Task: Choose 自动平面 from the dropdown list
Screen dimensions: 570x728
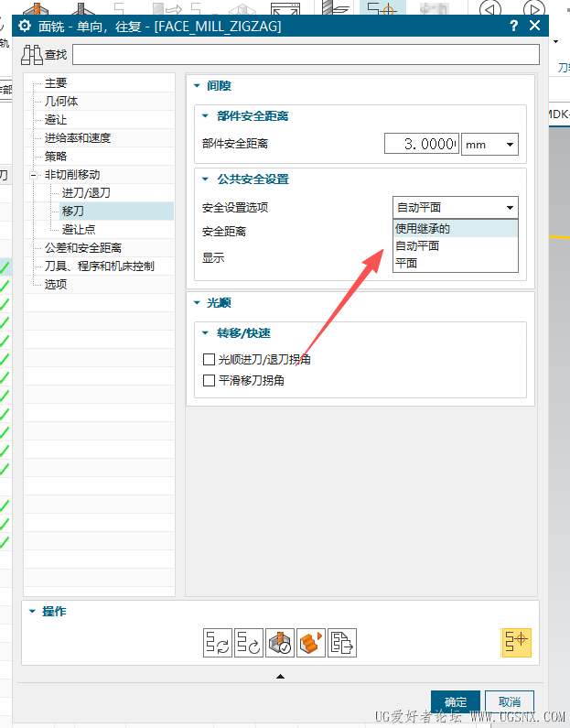Action: (x=456, y=246)
